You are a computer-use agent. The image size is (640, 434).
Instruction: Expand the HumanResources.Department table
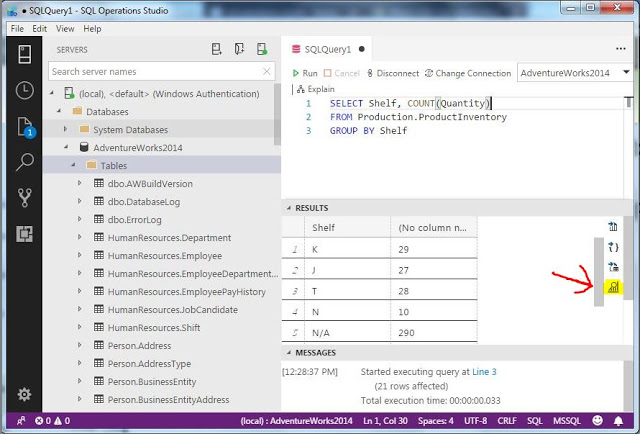coord(80,237)
